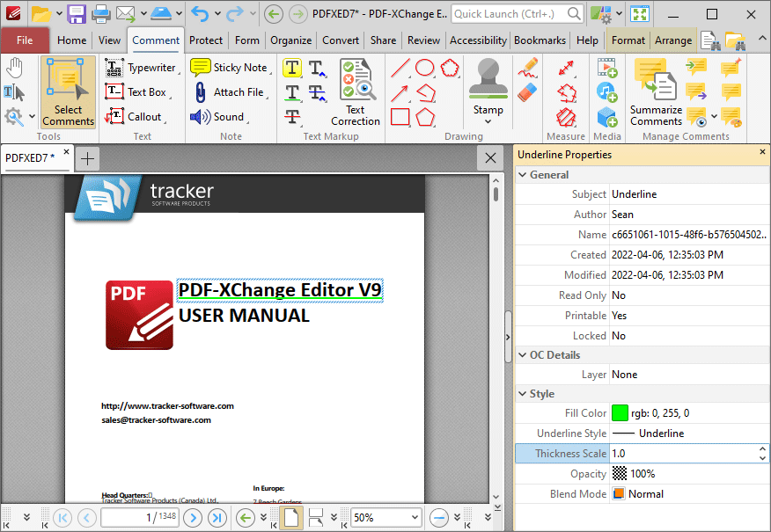This screenshot has height=532, width=771.
Task: Open the dropdown arrow beside Undo
Action: pyautogui.click(x=217, y=14)
